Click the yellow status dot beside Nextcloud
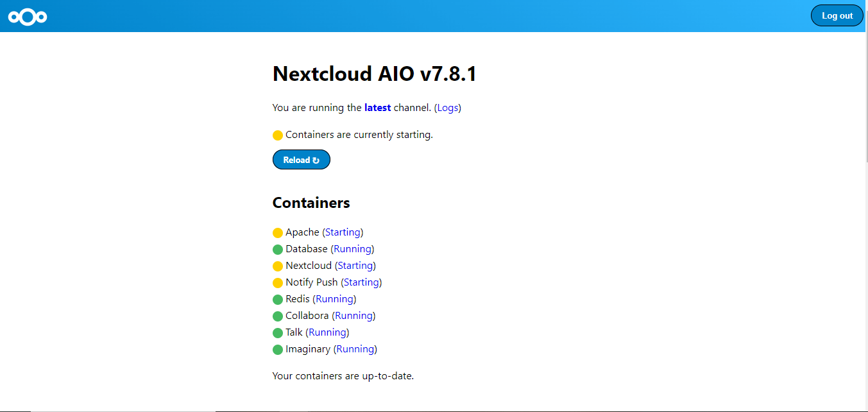This screenshot has height=412, width=868. click(x=278, y=266)
